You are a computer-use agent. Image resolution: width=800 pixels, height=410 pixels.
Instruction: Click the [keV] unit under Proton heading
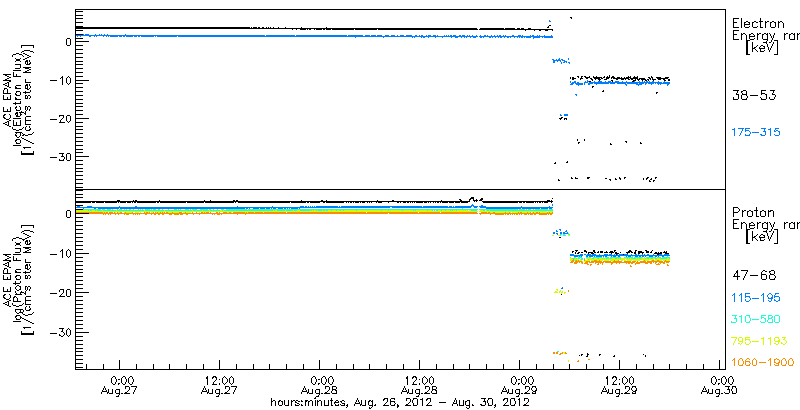(x=762, y=237)
